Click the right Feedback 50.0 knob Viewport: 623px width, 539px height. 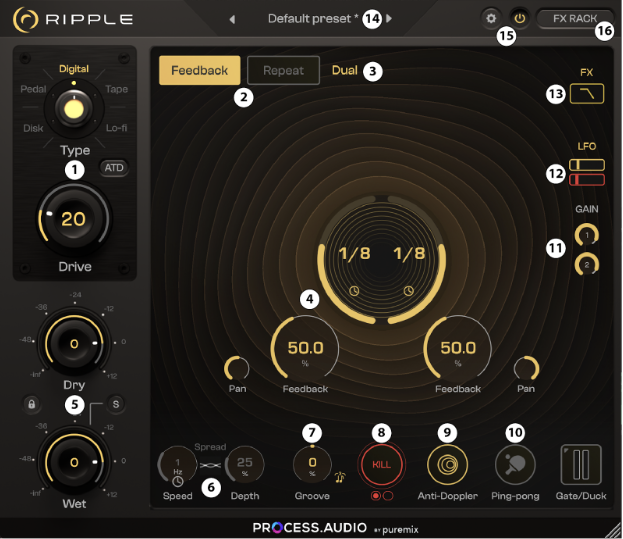(x=458, y=349)
